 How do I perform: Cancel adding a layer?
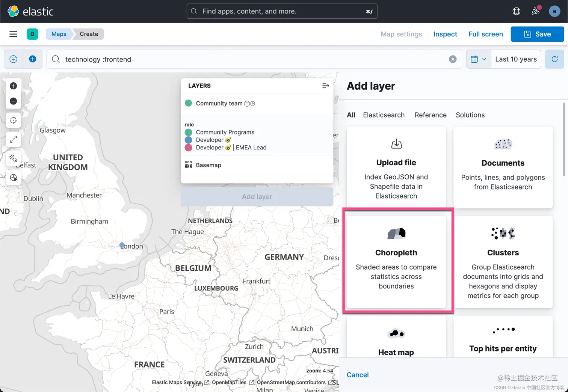click(x=358, y=375)
